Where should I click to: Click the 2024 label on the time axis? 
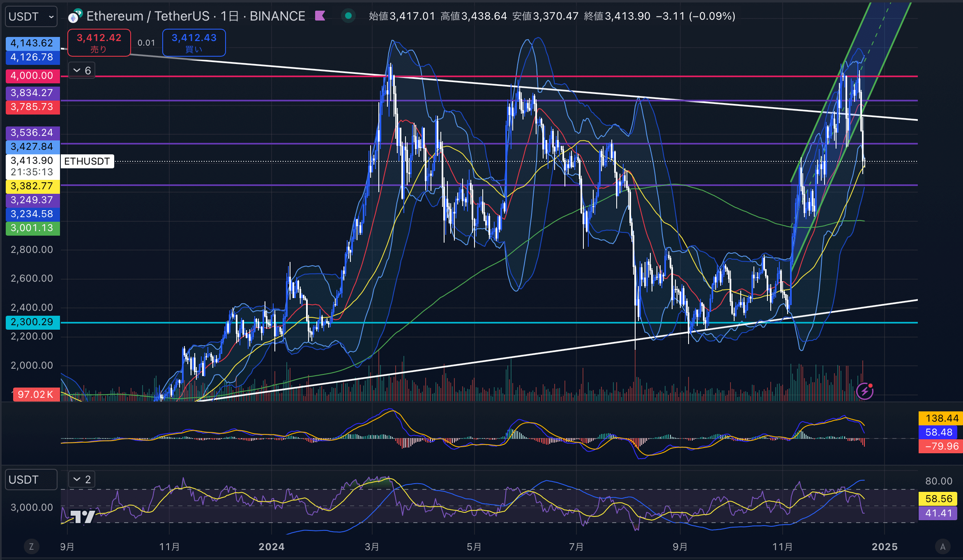coord(271,546)
